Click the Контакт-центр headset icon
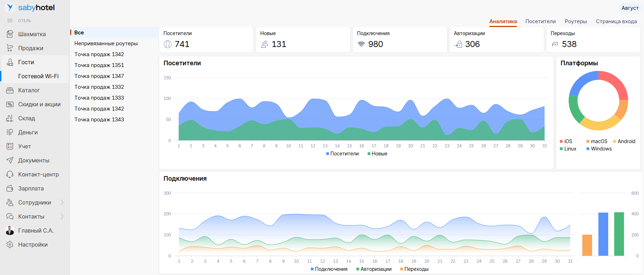Viewport: 644px width, 275px height. click(10, 174)
